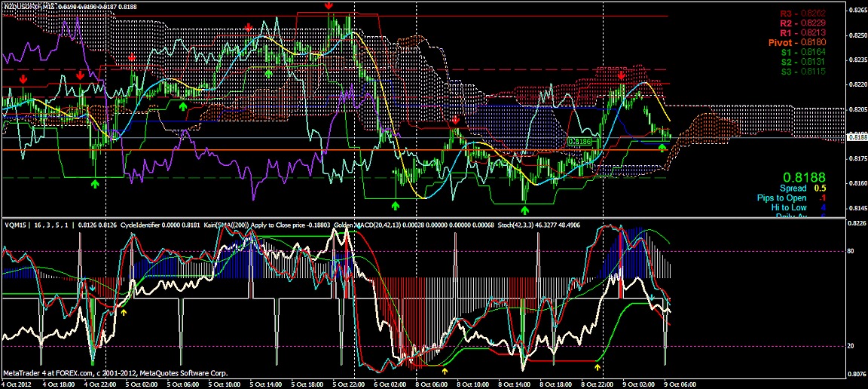Select the rightmost red down arrow signal
The image size is (868, 389).
[x=621, y=75]
